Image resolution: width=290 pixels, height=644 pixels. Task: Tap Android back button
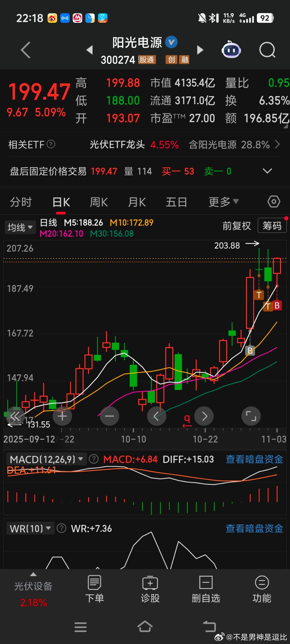pos(209,627)
